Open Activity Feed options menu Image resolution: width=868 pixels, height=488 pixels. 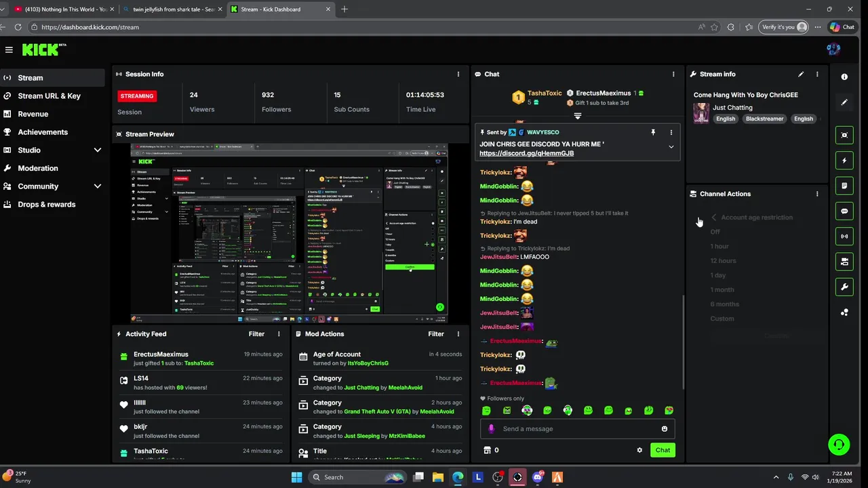[x=279, y=333]
